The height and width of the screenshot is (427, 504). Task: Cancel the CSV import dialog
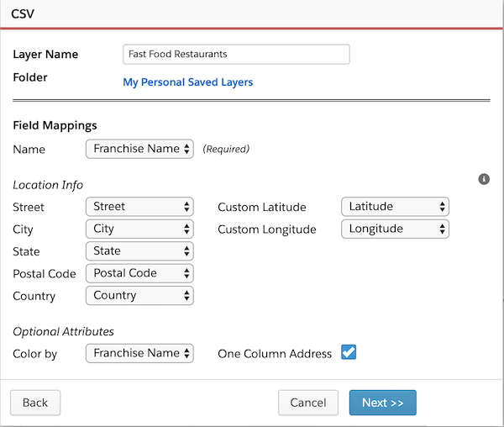coord(308,403)
